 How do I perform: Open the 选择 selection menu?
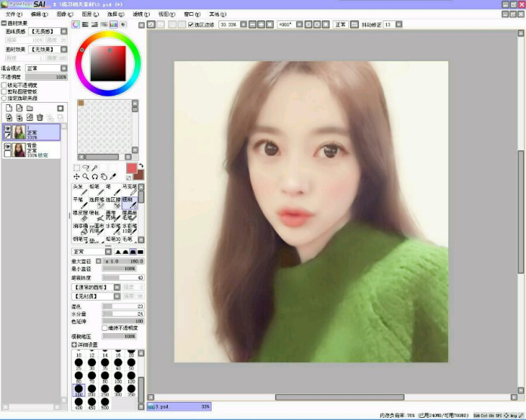pyautogui.click(x=116, y=14)
